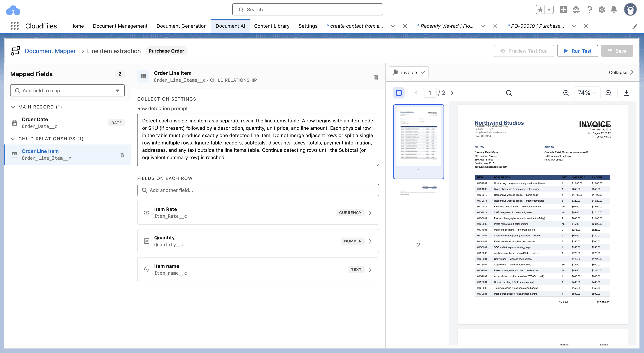Close the PO-00010 tab
Screen dimensions: 644x353
click(x=586, y=26)
